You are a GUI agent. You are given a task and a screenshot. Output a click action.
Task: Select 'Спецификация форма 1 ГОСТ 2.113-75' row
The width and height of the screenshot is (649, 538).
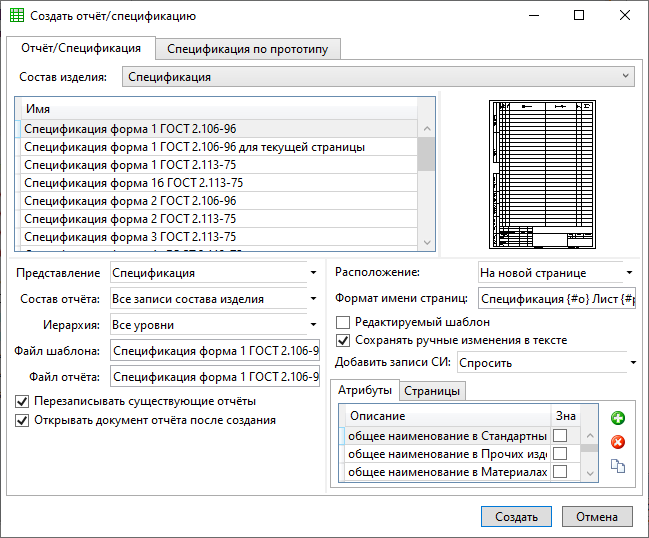point(219,165)
